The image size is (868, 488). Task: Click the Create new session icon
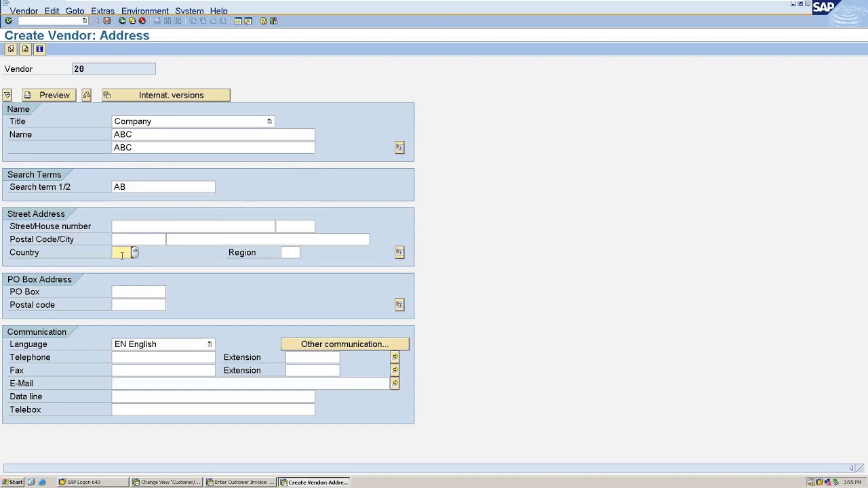[x=238, y=21]
